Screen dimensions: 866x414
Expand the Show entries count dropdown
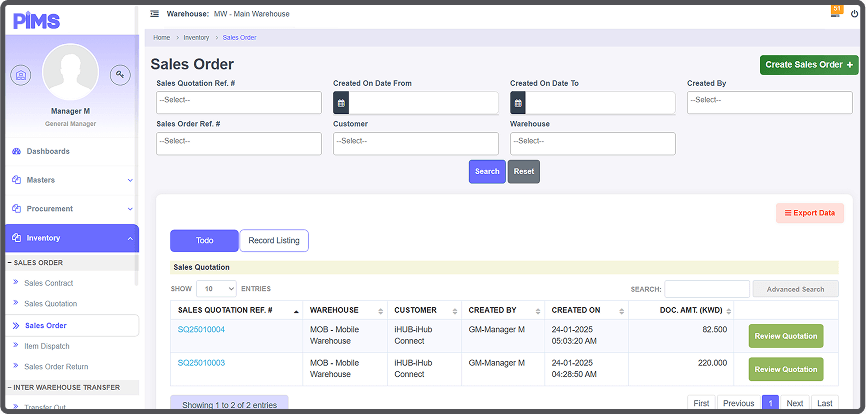click(216, 288)
